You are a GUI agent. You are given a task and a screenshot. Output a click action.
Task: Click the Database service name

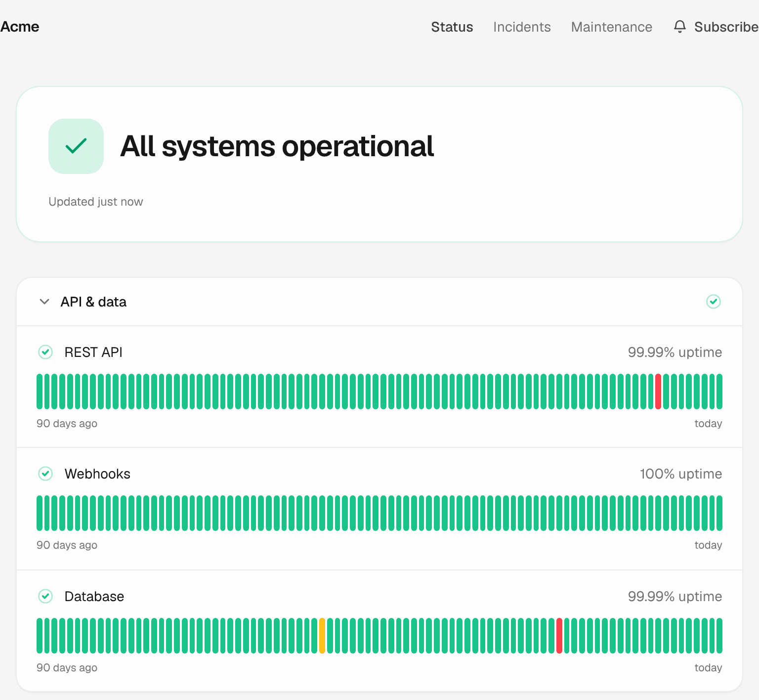point(94,596)
